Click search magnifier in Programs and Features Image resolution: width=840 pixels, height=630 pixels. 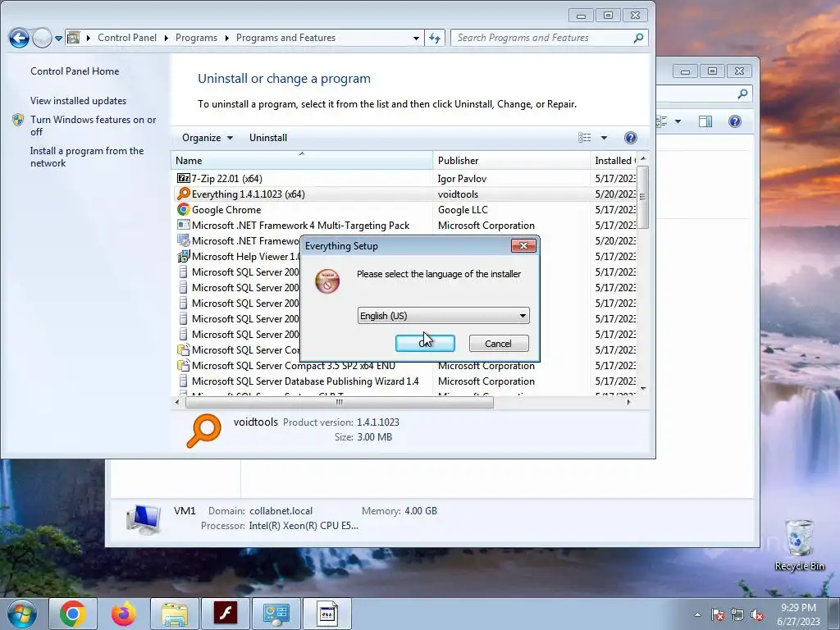638,38
